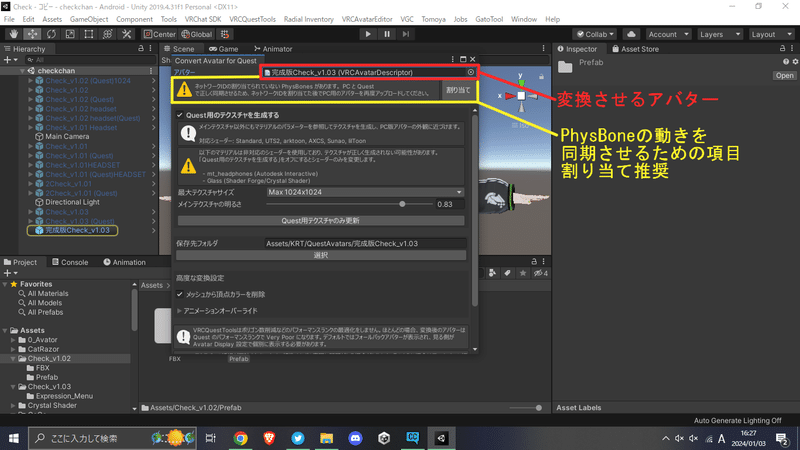Select the Directional Light object
The image size is (800, 450).
click(72, 202)
